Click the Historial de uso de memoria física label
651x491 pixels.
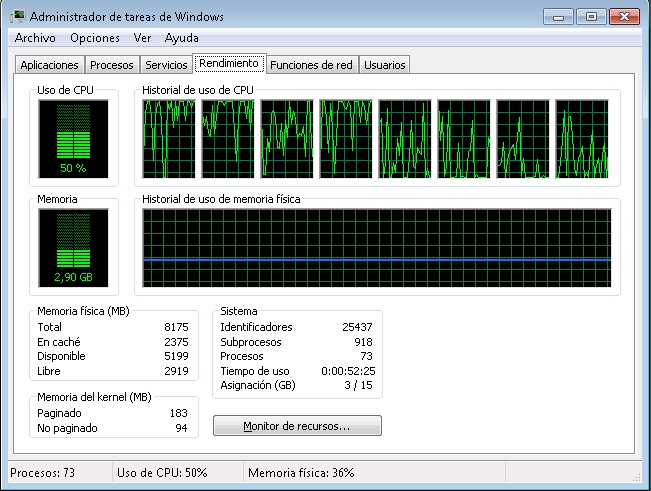pyautogui.click(x=221, y=199)
